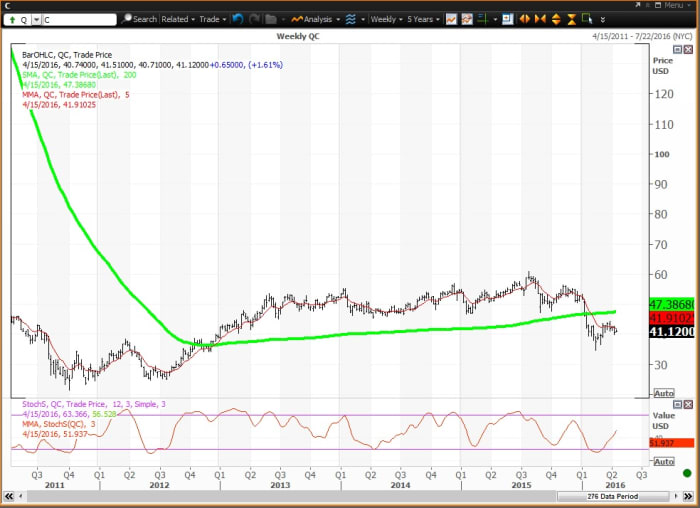Change the Weekly interval dropdown

click(x=385, y=19)
